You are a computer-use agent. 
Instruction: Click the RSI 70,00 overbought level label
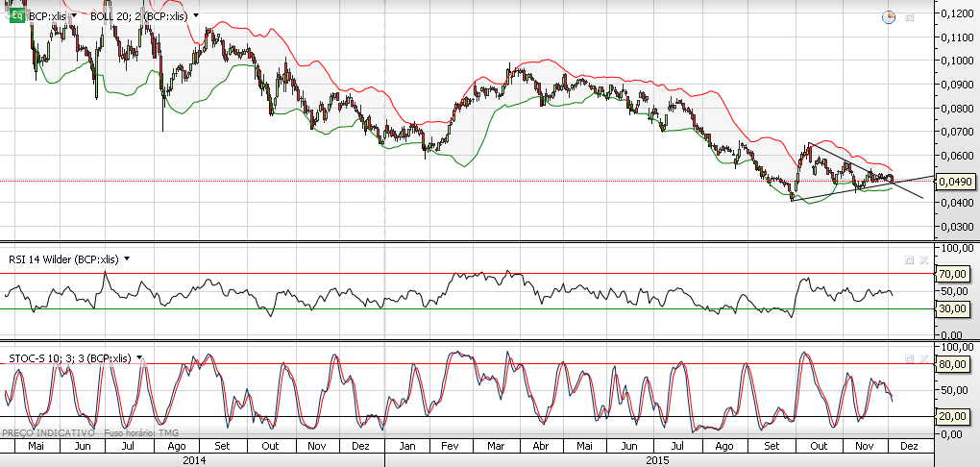pos(955,274)
